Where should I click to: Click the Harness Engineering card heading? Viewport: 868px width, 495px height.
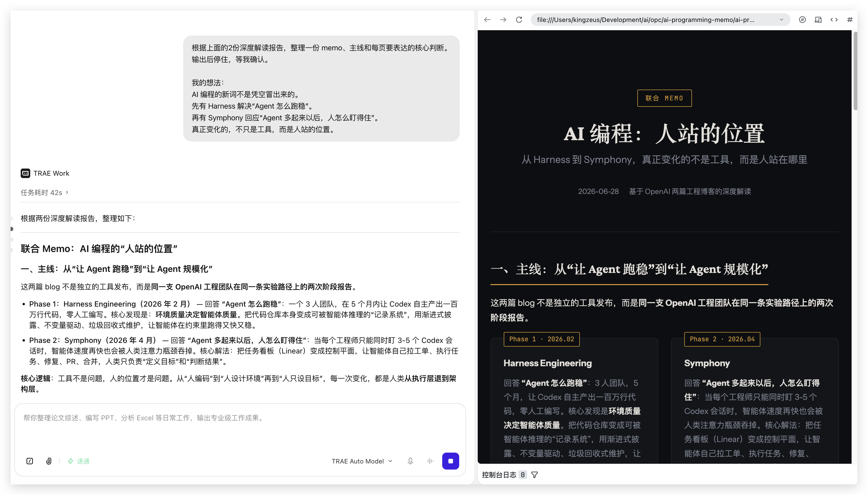[547, 363]
